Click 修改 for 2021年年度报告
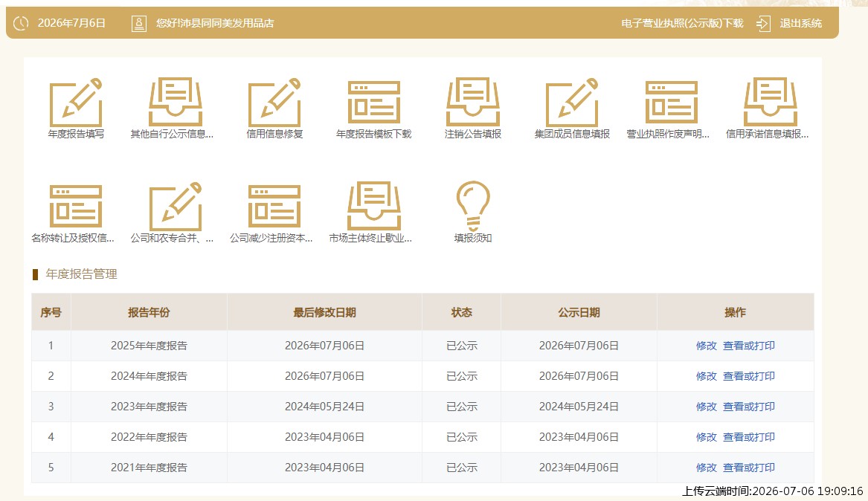The height and width of the screenshot is (501, 868). coord(707,468)
